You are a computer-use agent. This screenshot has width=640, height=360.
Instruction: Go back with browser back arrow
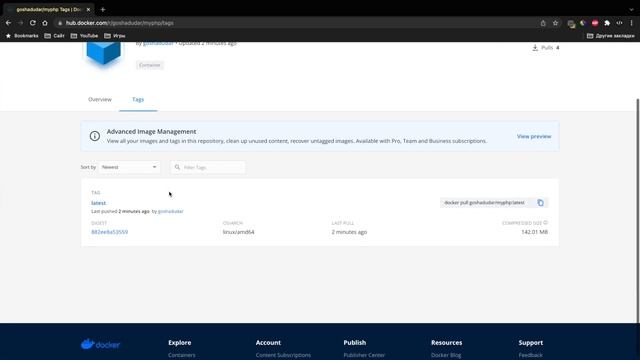click(8, 23)
